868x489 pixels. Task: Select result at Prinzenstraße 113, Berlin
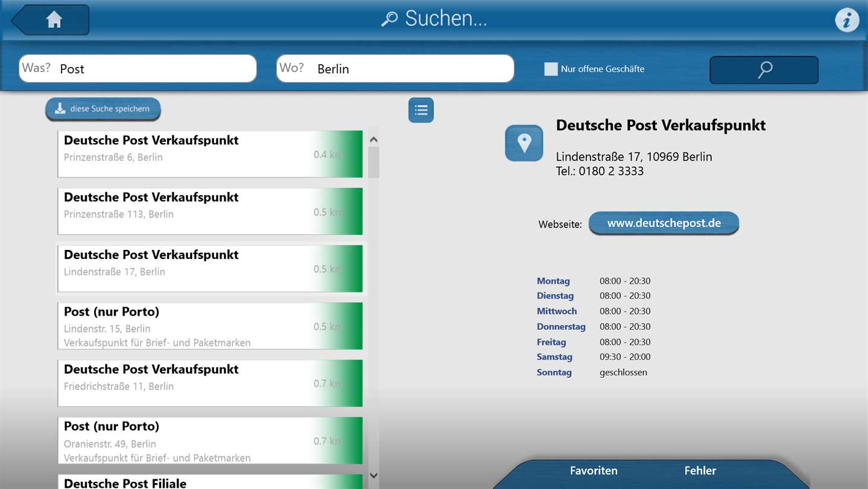point(210,211)
